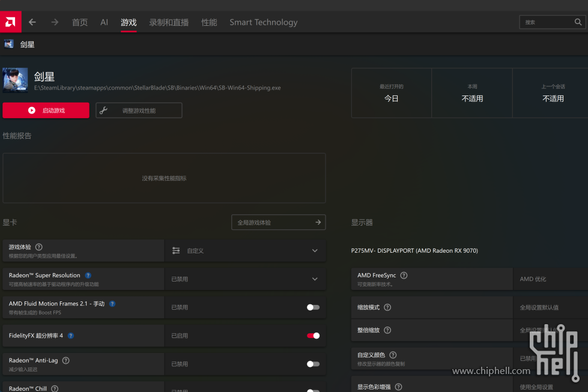Expand the 游戏体验 自定义 dropdown
Viewport: 588px width, 392px height.
pyautogui.click(x=245, y=251)
